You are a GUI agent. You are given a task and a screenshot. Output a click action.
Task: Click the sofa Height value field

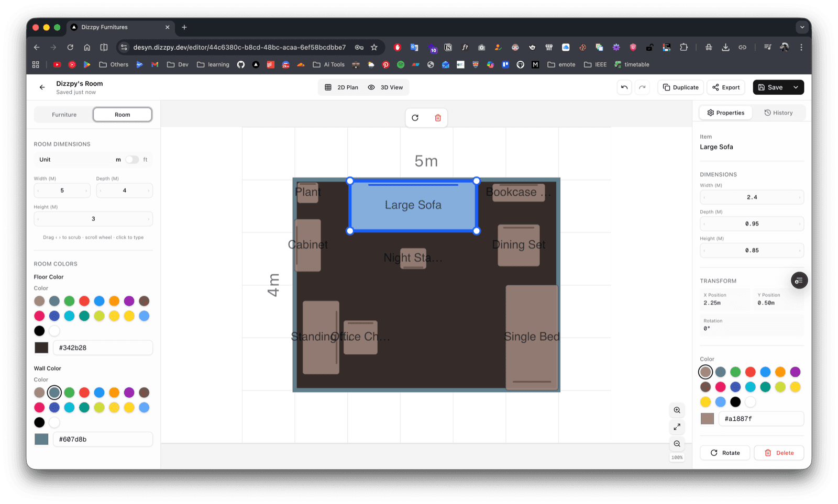pos(752,251)
